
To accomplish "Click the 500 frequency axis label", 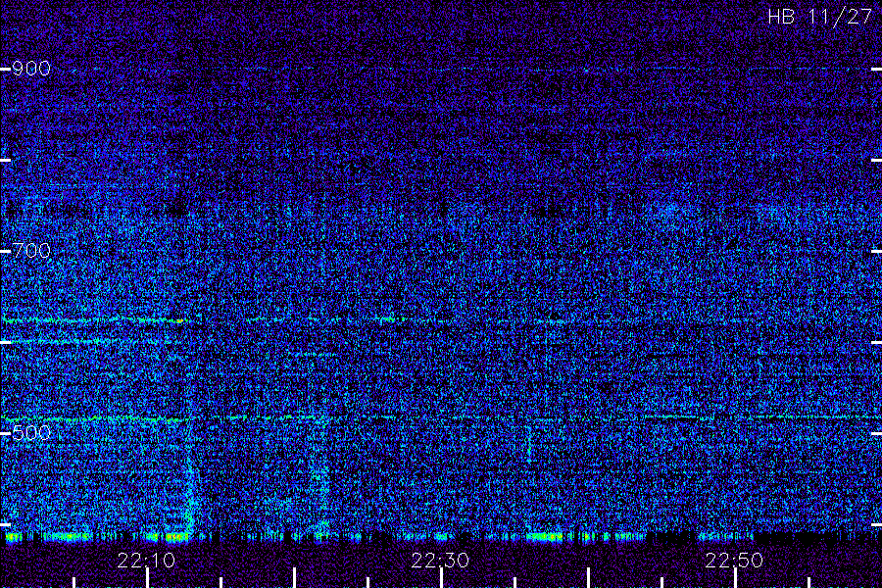I will click(31, 433).
